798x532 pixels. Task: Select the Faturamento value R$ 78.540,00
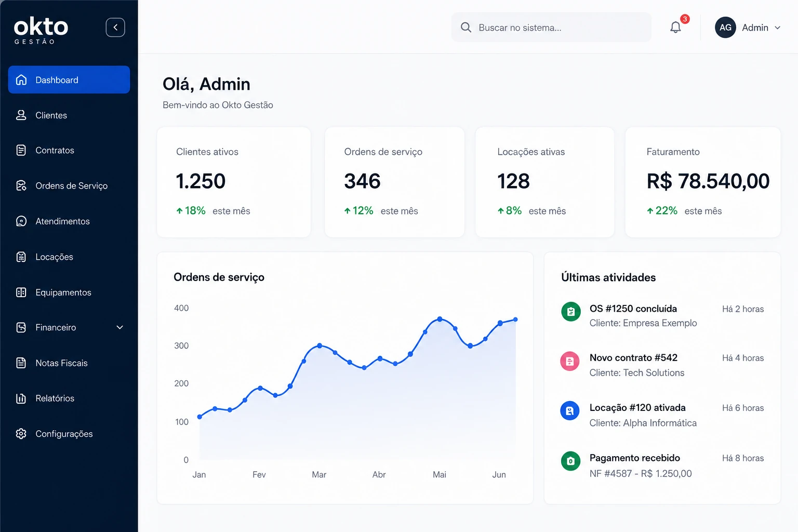point(708,181)
